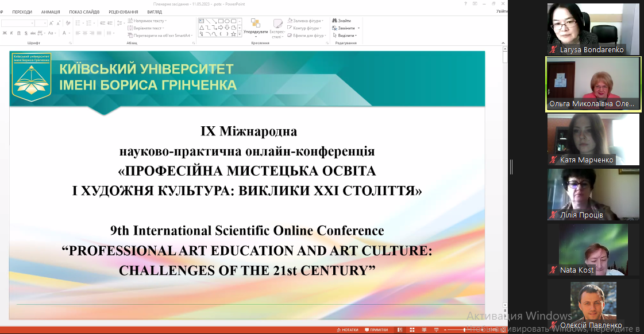The height and width of the screenshot is (334, 644).
Task: Open the Нотатки notes pane
Action: [348, 330]
